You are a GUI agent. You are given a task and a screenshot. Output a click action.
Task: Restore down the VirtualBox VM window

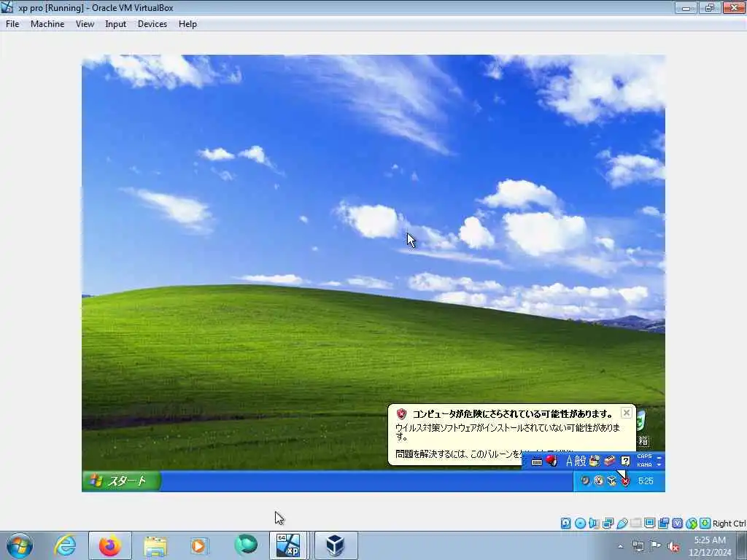(710, 7)
